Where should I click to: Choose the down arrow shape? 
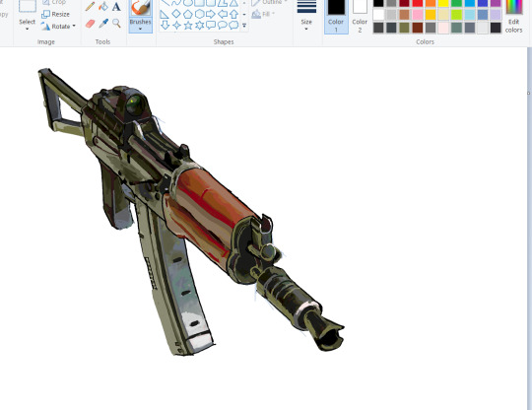tap(165, 25)
